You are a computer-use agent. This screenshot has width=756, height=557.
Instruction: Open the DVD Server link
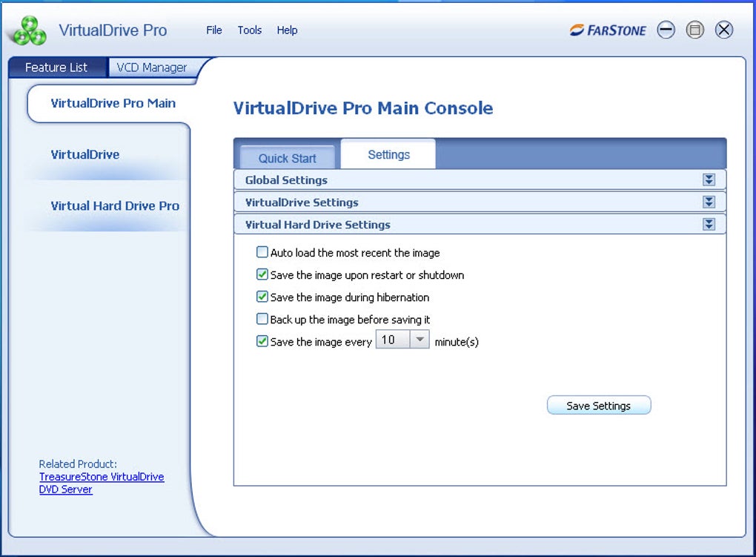point(65,490)
